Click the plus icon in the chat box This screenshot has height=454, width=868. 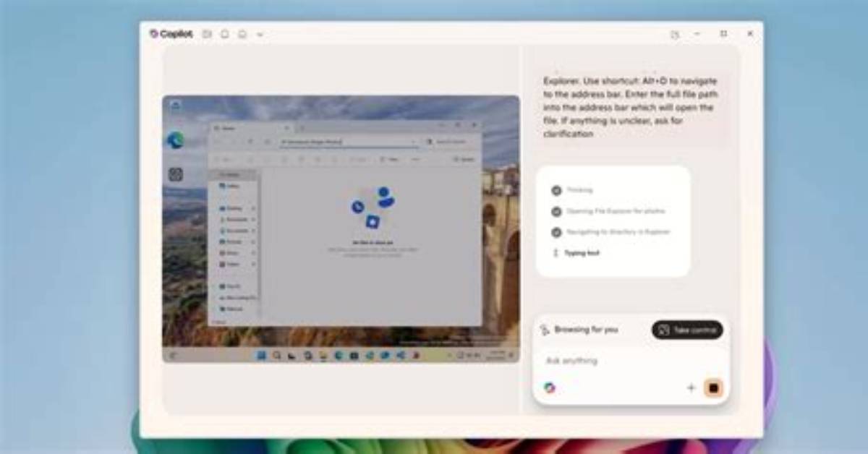(691, 388)
